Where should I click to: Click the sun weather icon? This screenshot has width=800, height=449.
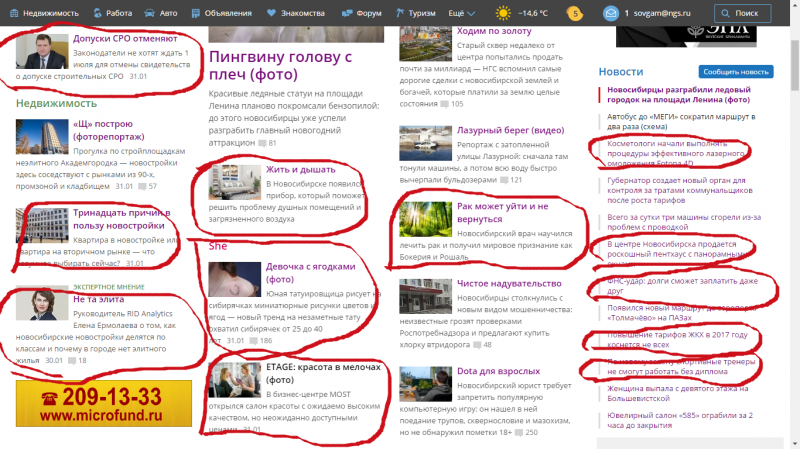click(x=503, y=14)
